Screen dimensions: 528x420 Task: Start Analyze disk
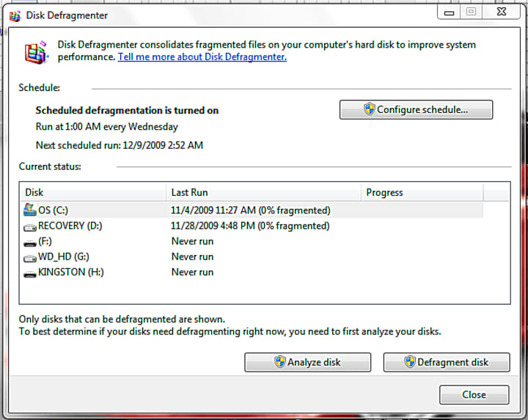point(308,362)
